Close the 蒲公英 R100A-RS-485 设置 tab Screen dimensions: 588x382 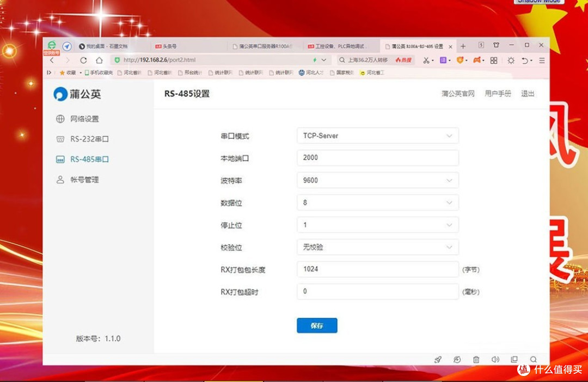[450, 47]
